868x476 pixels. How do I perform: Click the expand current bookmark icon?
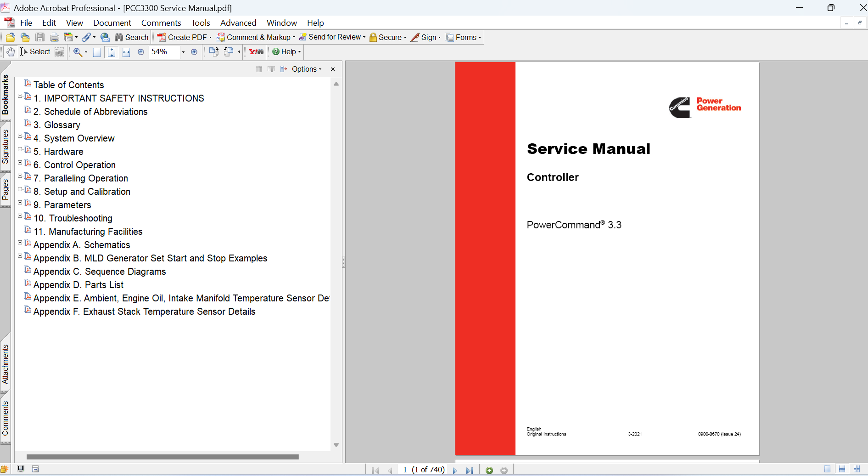pyautogui.click(x=284, y=69)
